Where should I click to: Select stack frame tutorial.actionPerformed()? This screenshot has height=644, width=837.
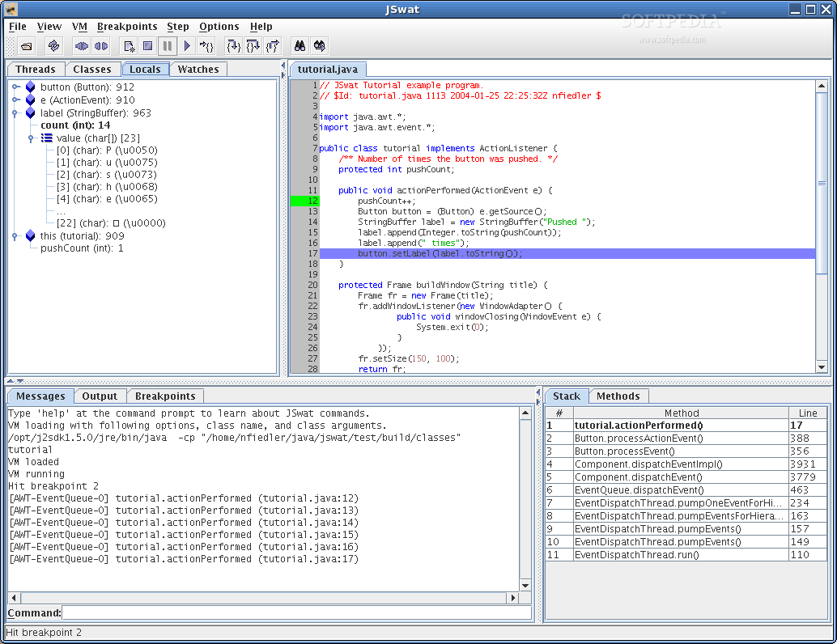(686, 426)
